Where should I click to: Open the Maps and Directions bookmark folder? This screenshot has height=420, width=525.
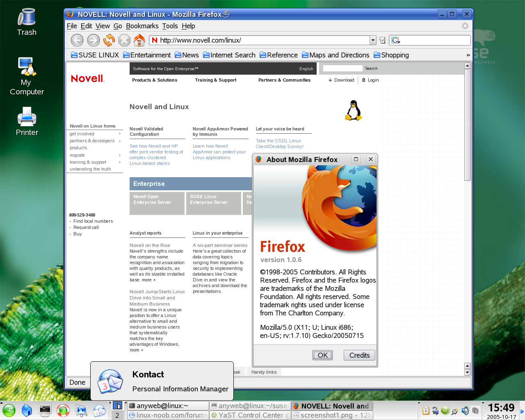point(336,55)
